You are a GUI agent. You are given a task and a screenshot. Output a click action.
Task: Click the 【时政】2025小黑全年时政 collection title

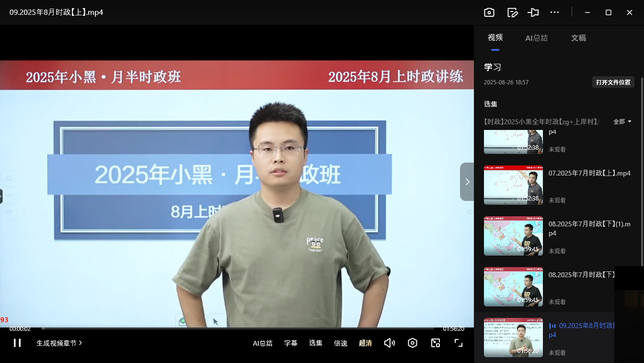click(541, 122)
